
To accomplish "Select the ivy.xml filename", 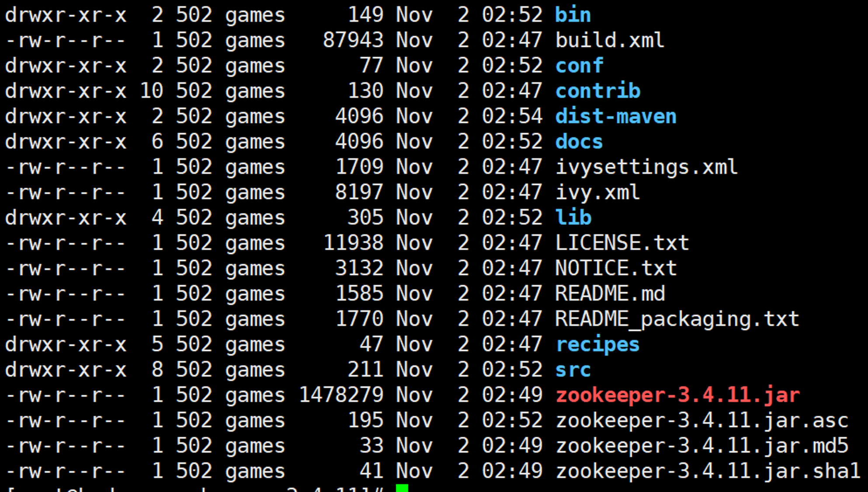I will pos(597,192).
